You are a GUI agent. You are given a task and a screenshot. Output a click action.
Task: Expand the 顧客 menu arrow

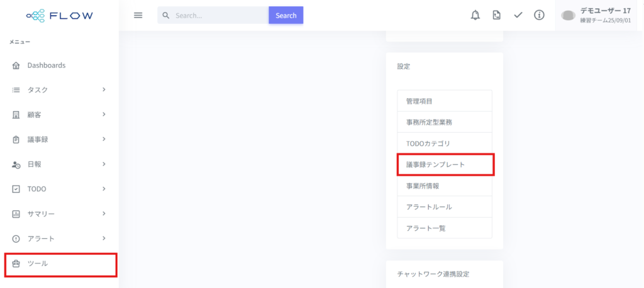[x=104, y=114]
